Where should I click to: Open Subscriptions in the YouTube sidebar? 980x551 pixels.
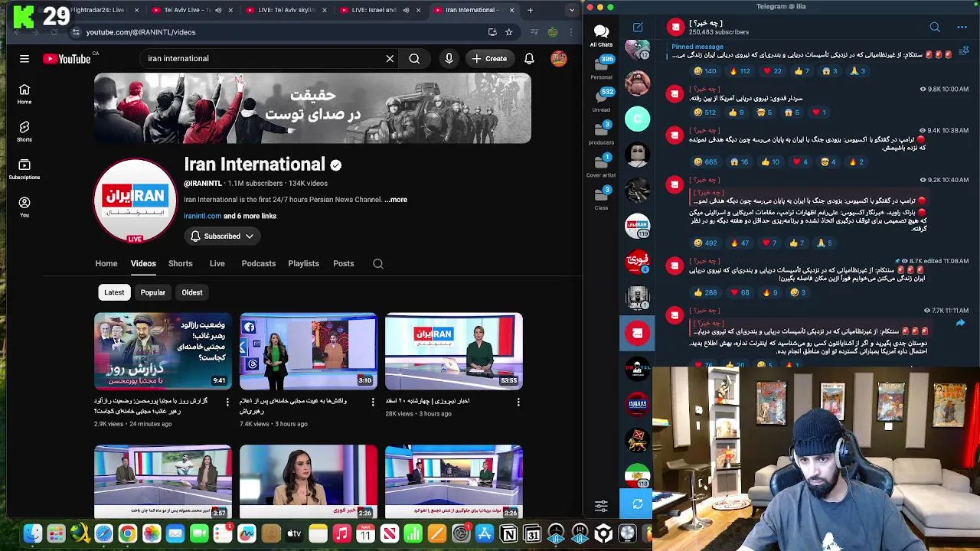pyautogui.click(x=24, y=169)
